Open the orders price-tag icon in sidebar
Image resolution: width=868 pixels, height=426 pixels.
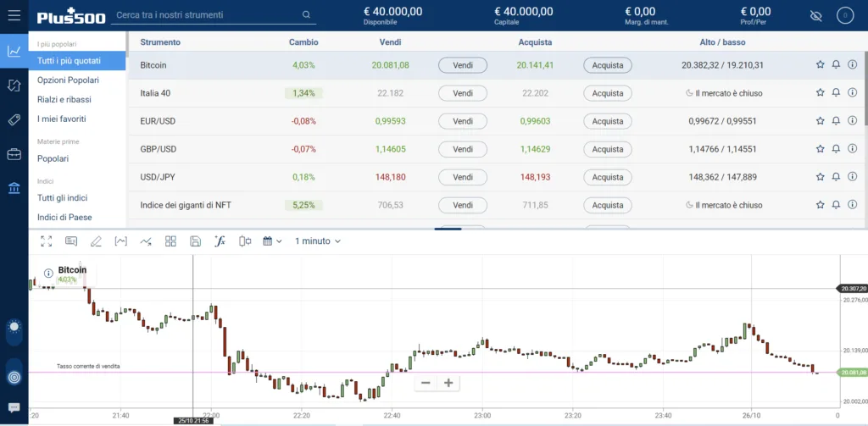[x=14, y=120]
